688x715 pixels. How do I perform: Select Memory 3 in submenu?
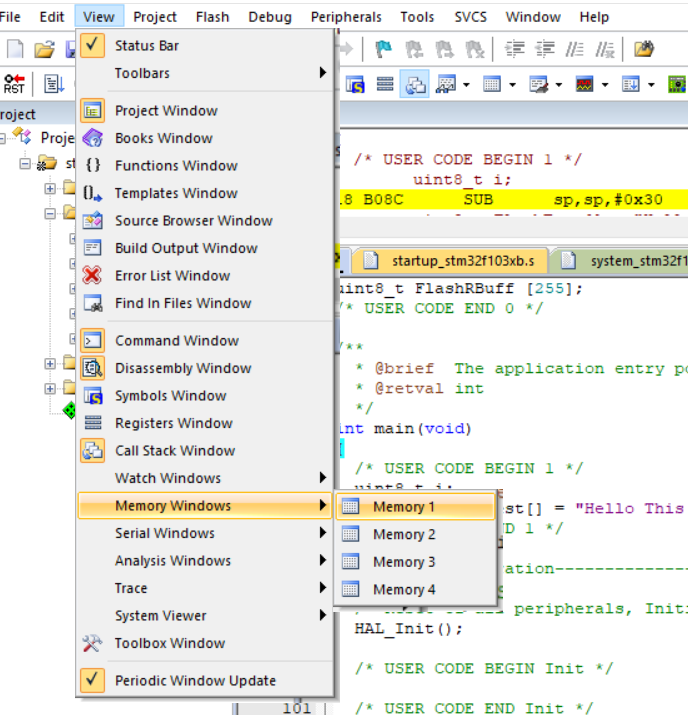(x=415, y=562)
